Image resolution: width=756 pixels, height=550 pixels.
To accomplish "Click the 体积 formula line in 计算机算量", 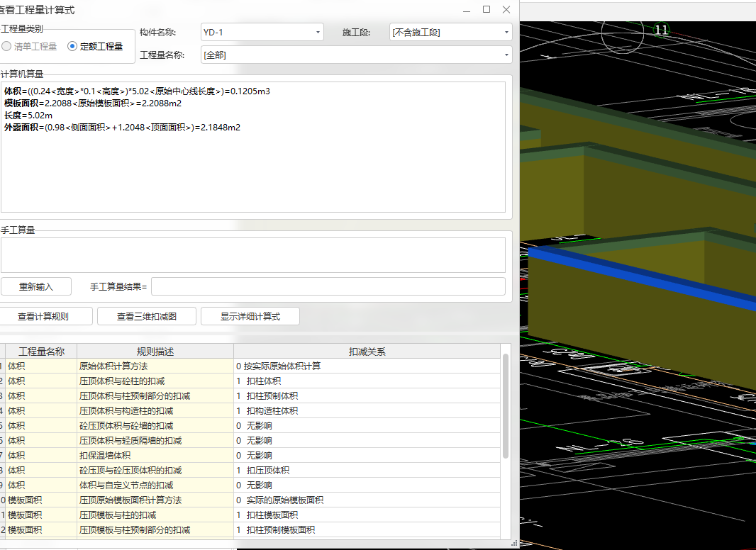I will [x=137, y=91].
